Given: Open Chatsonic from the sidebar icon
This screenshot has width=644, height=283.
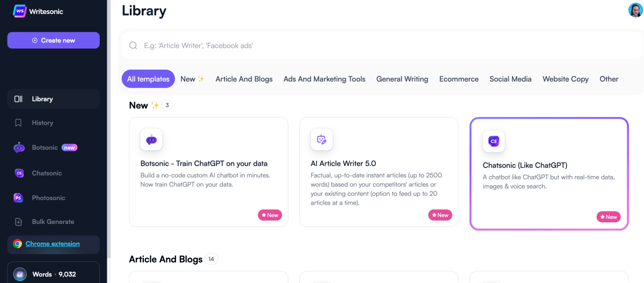Looking at the screenshot, I should [x=19, y=173].
